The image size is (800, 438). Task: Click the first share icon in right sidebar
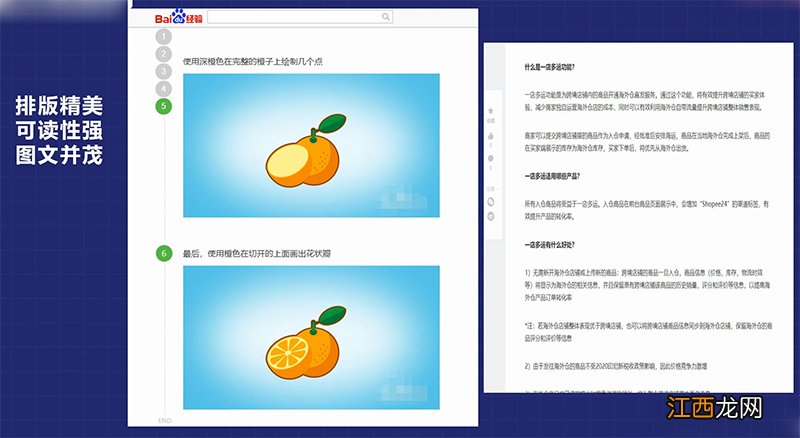point(491,202)
